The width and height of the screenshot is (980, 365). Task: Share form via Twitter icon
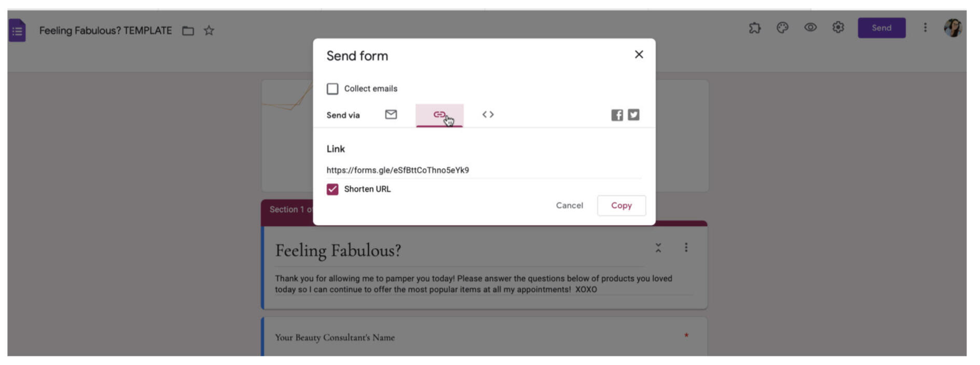pos(633,115)
